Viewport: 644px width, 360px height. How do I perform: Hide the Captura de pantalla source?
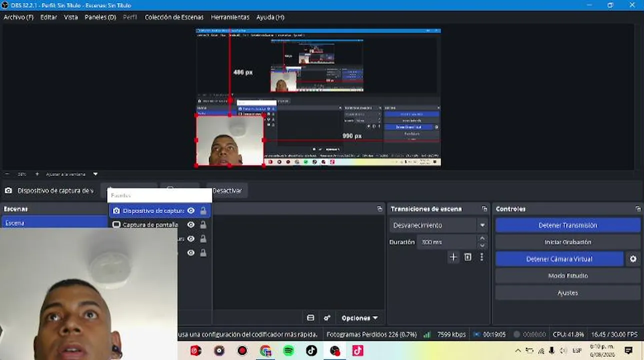pos(191,225)
